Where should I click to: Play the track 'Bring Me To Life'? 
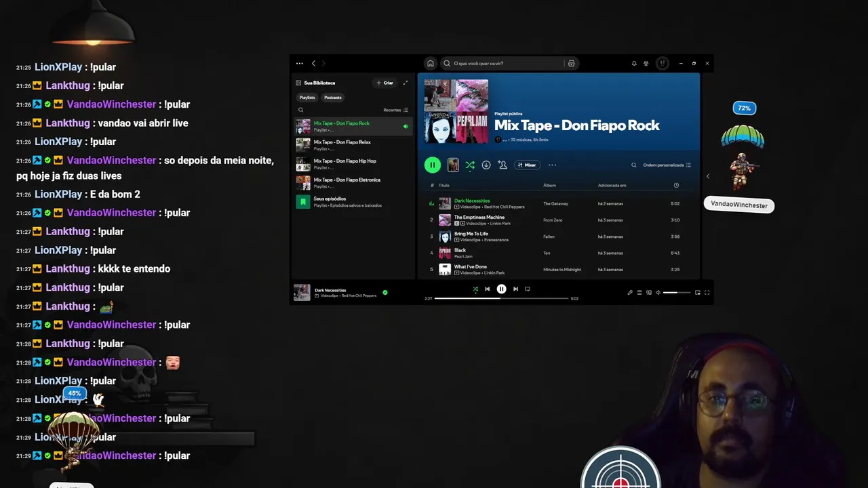pyautogui.click(x=471, y=234)
